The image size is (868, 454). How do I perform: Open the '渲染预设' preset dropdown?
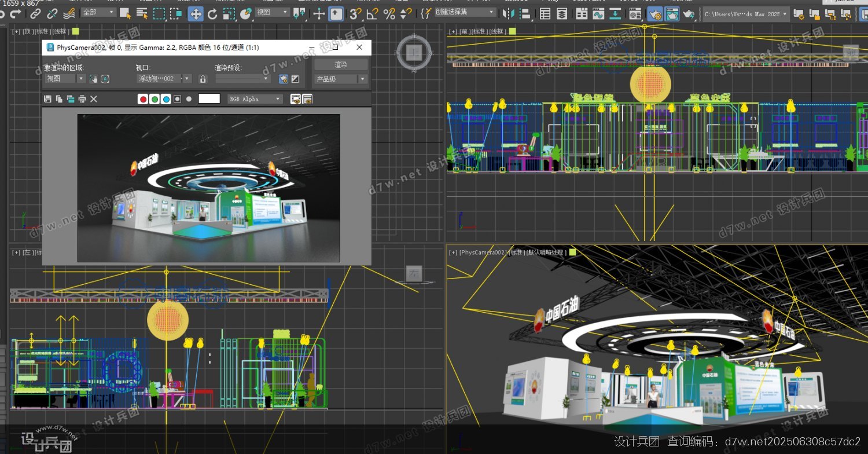click(243, 79)
